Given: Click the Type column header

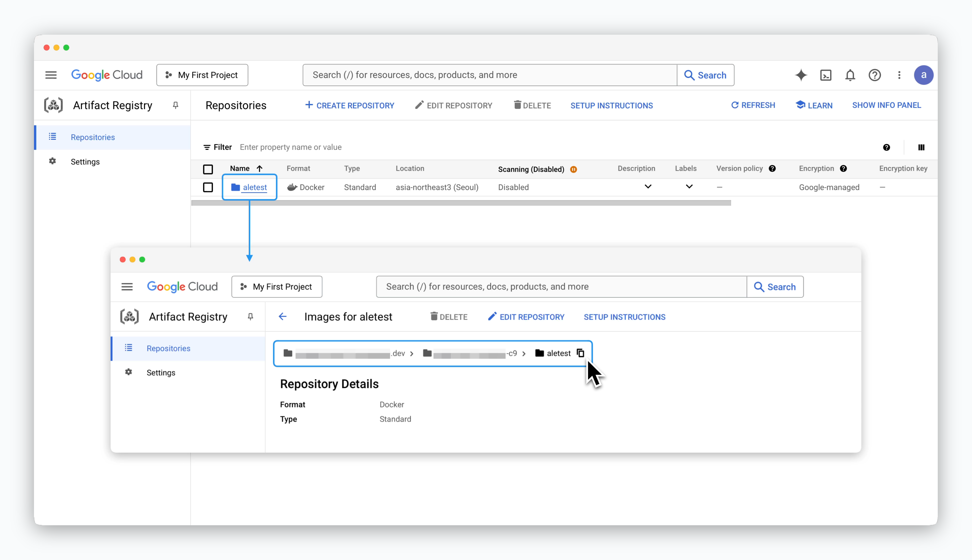Looking at the screenshot, I should [352, 169].
